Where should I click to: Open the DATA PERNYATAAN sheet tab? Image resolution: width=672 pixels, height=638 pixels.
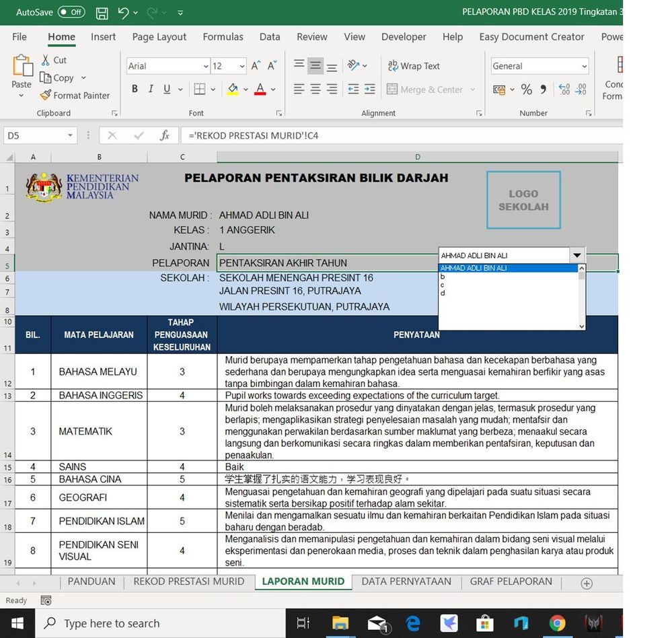click(406, 581)
